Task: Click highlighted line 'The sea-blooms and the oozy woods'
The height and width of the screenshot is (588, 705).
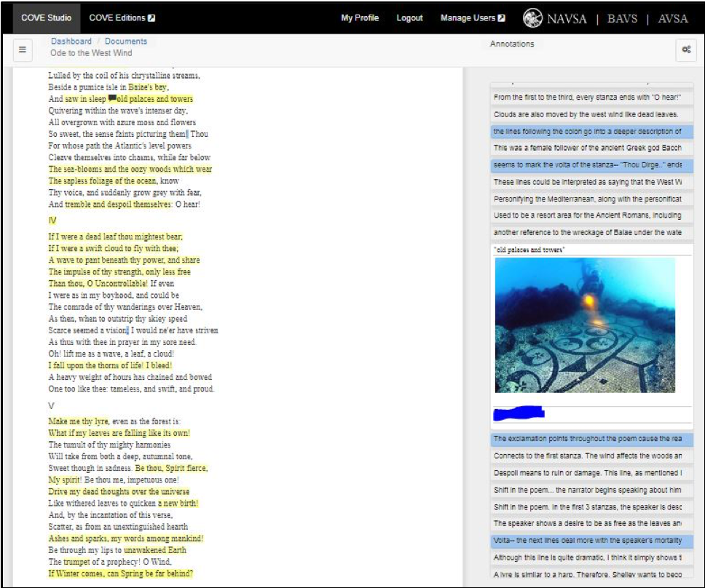Action: 130,169
